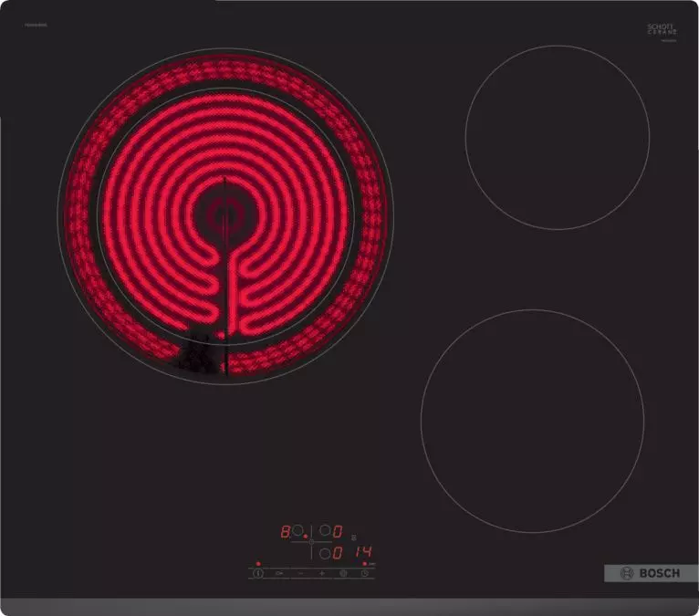Tap the plus key to raise heat
Screen dimensions: 699x616
click(322, 573)
